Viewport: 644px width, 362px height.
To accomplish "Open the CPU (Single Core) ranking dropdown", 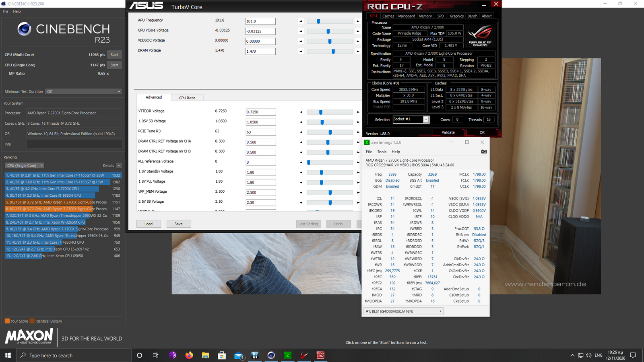I will pos(25,165).
